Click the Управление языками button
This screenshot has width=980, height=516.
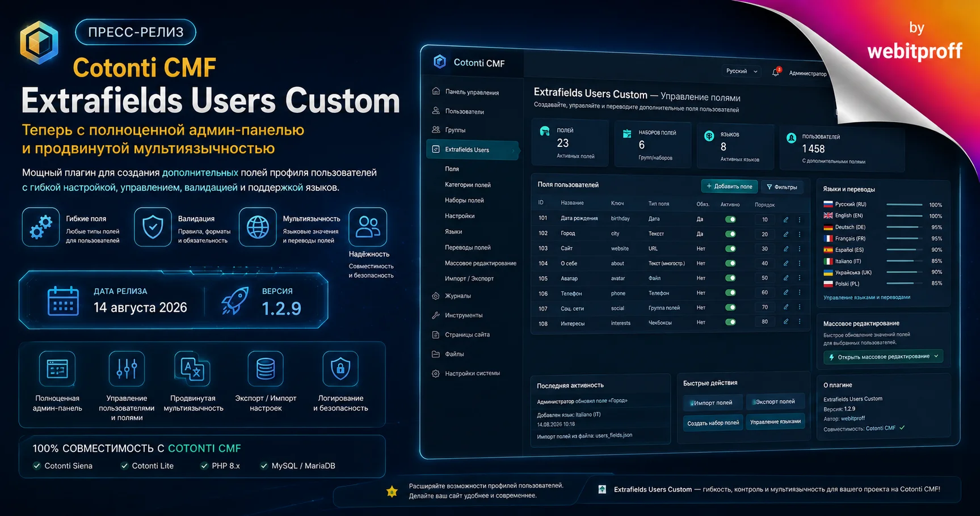tap(775, 421)
